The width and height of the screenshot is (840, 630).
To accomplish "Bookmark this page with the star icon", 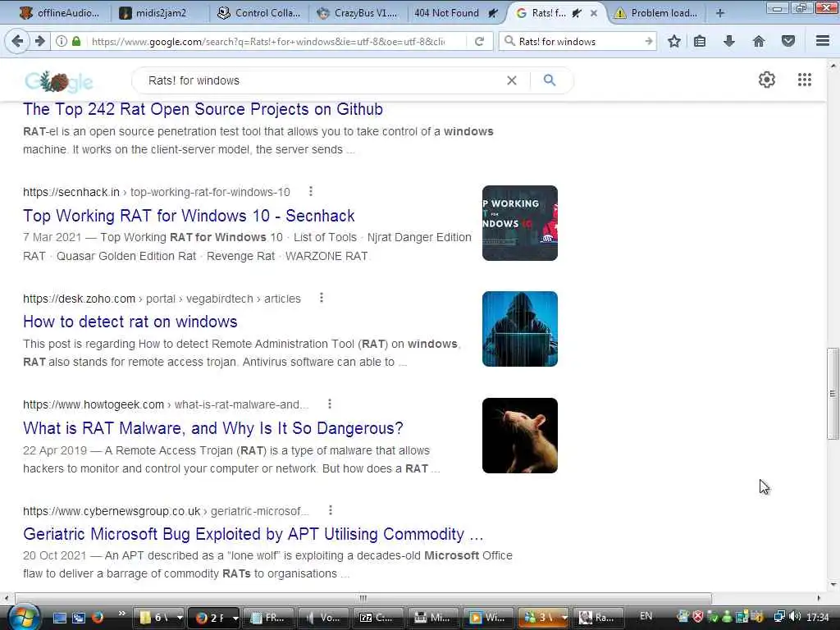I will coord(674,41).
